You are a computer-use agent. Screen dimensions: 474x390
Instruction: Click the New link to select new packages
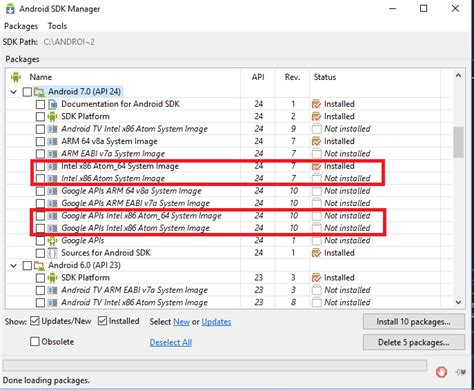181,322
